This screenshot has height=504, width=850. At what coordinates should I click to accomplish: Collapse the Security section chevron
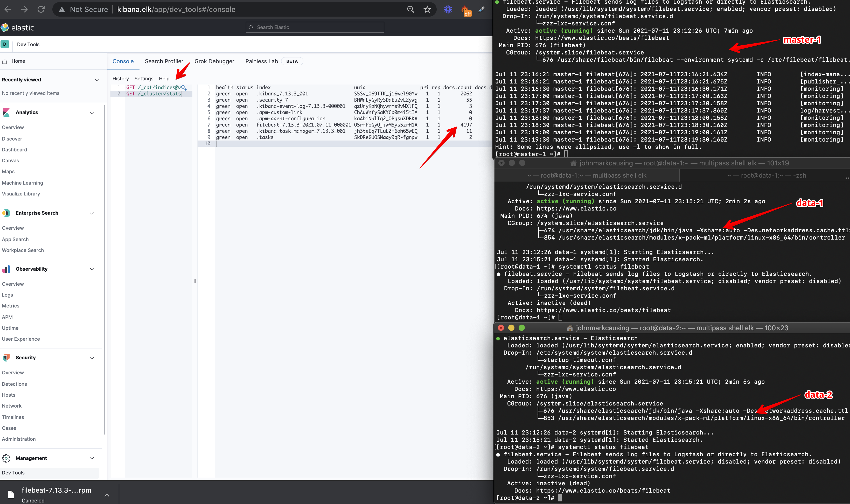point(92,358)
